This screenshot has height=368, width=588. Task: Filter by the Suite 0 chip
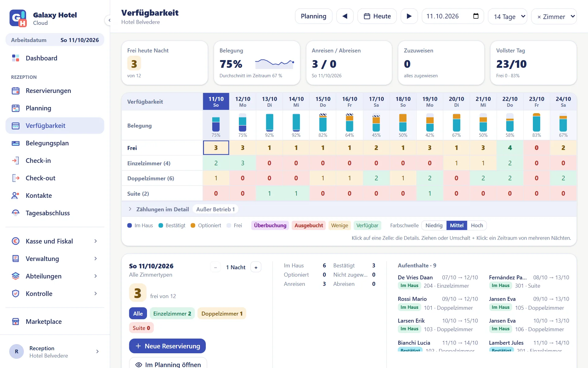click(141, 328)
